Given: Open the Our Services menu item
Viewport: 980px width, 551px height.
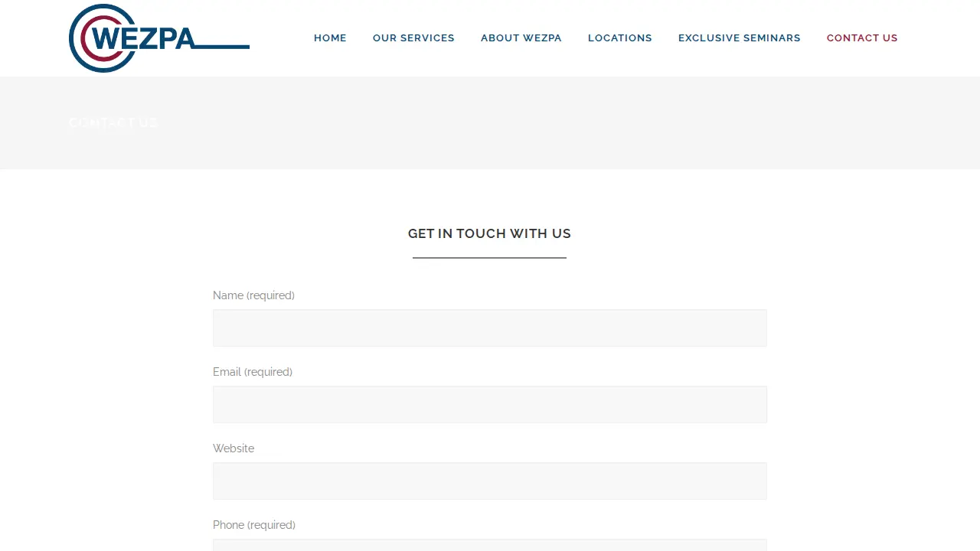Looking at the screenshot, I should (x=413, y=38).
